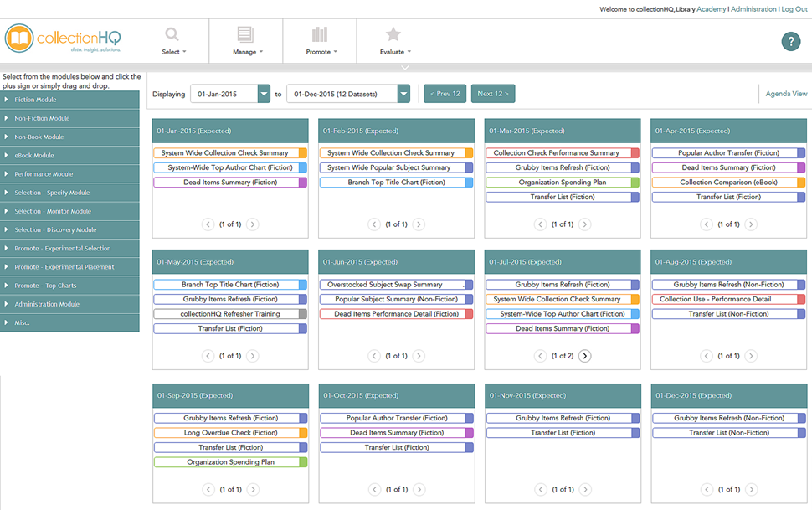Click the Prev 12 button
Viewport: 812px width, 510px height.
pyautogui.click(x=445, y=94)
